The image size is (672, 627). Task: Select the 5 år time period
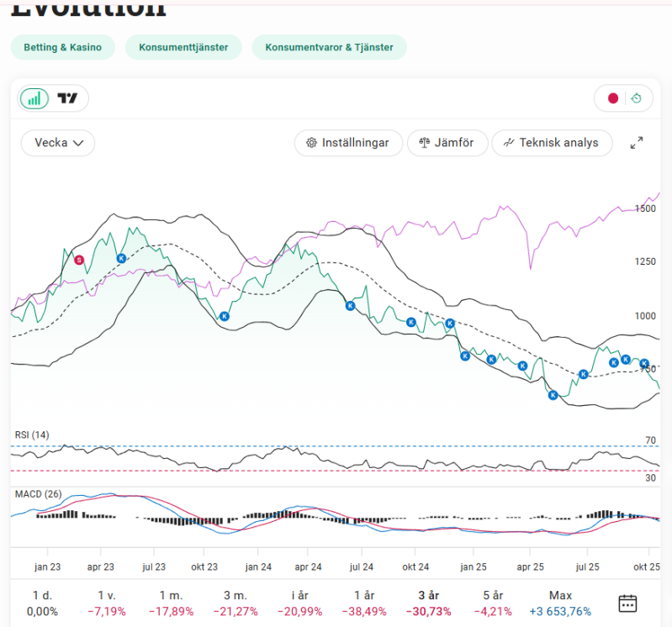coord(493,603)
